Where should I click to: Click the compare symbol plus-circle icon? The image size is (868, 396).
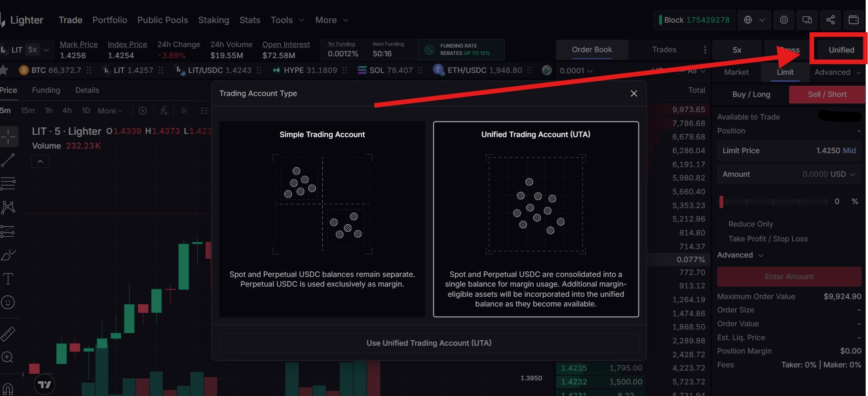143,111
